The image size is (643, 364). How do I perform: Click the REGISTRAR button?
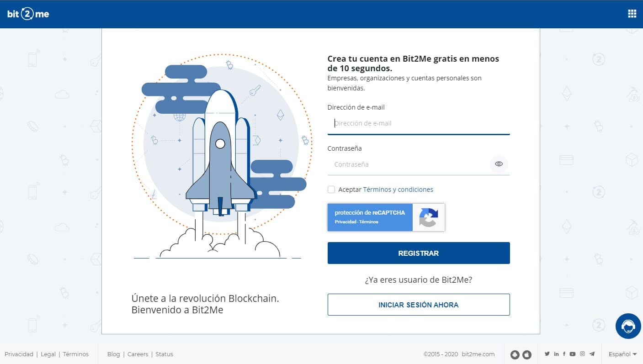419,253
